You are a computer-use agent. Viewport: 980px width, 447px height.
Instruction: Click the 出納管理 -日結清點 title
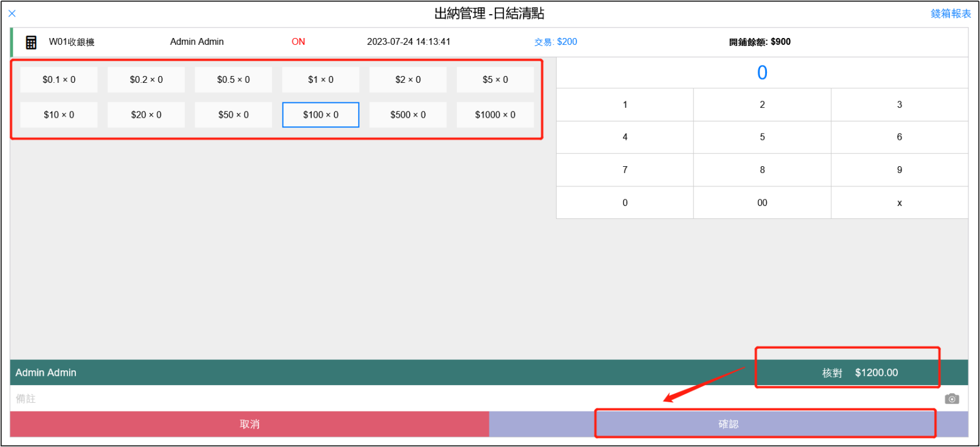tap(489, 13)
